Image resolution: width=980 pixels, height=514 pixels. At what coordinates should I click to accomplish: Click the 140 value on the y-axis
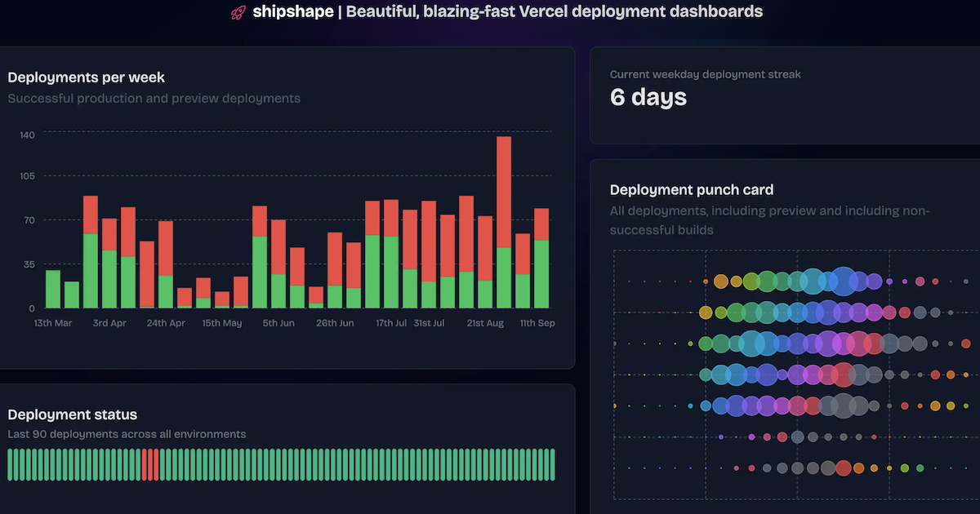point(27,134)
